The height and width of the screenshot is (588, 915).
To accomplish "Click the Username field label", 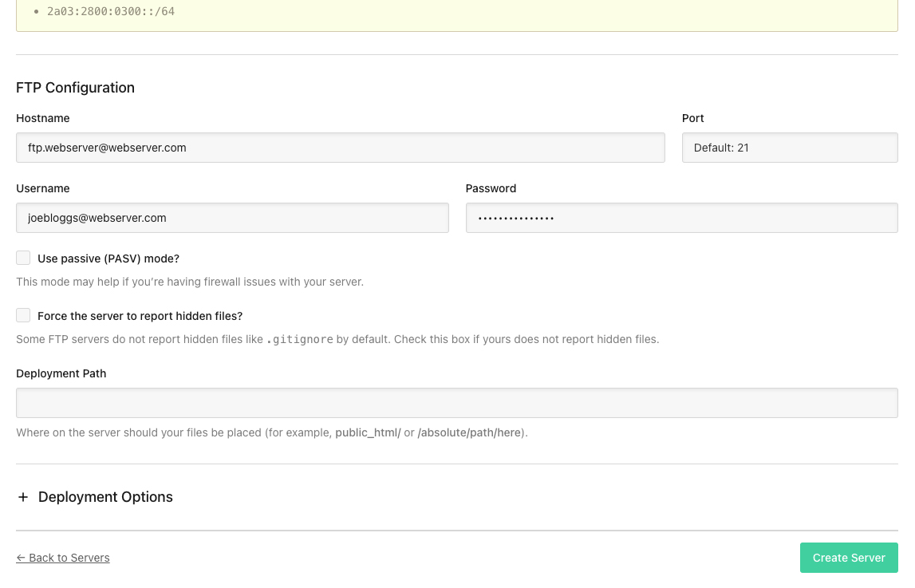I will click(x=43, y=188).
